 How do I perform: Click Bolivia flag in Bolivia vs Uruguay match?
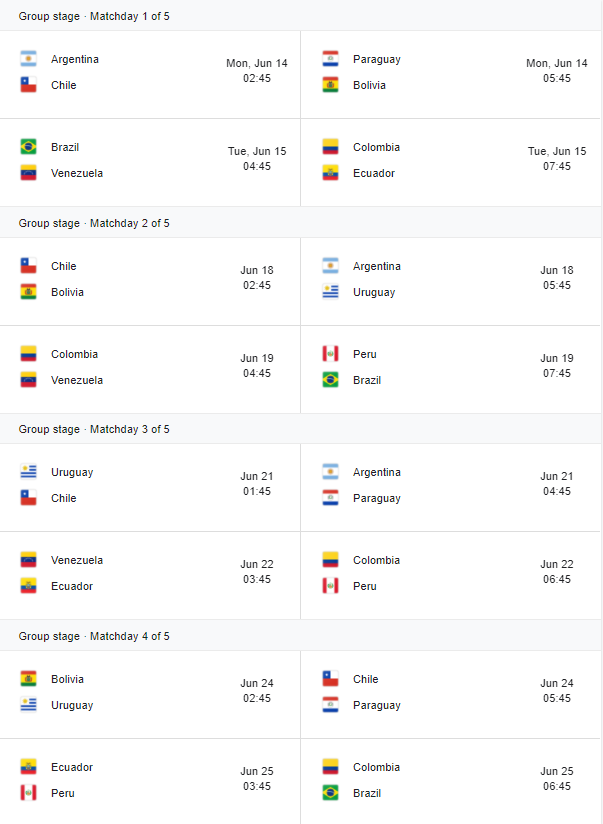point(28,678)
